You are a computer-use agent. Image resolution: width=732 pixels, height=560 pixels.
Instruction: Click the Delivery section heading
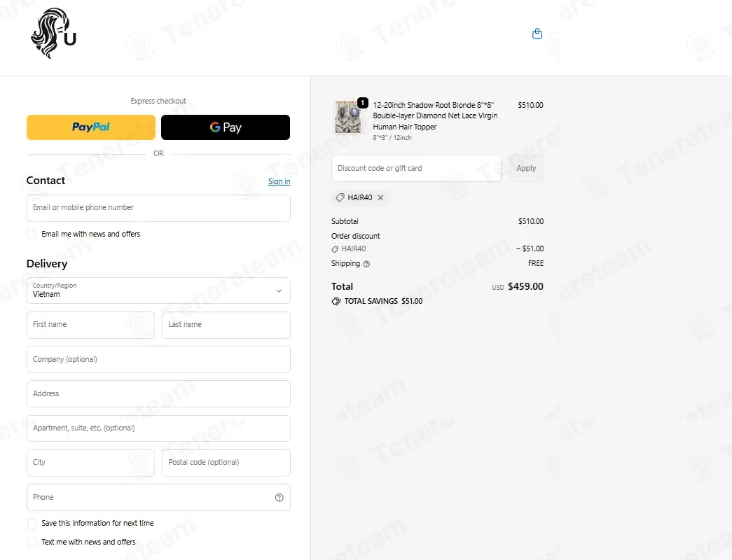(x=47, y=264)
